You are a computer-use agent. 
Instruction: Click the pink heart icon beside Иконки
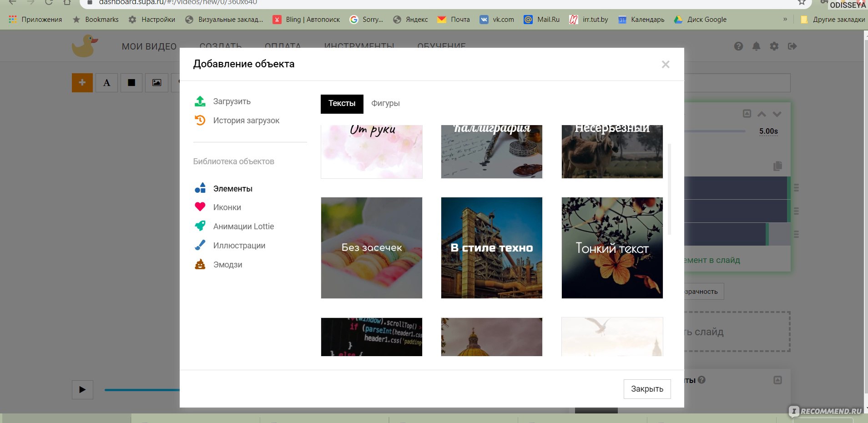coord(200,207)
